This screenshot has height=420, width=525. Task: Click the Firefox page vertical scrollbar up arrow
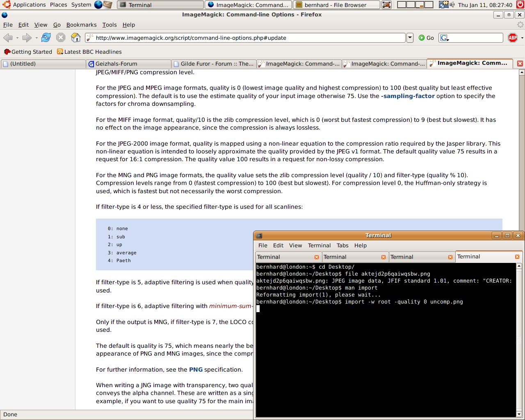pos(522,73)
